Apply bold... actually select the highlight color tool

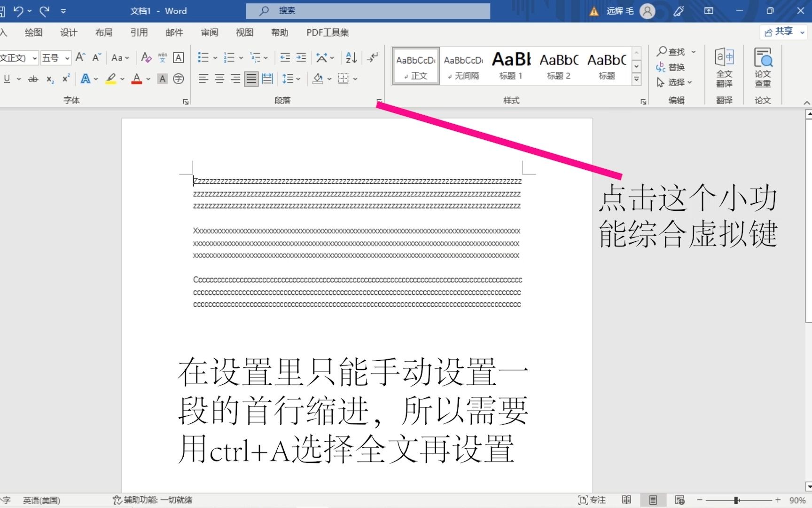coord(111,79)
